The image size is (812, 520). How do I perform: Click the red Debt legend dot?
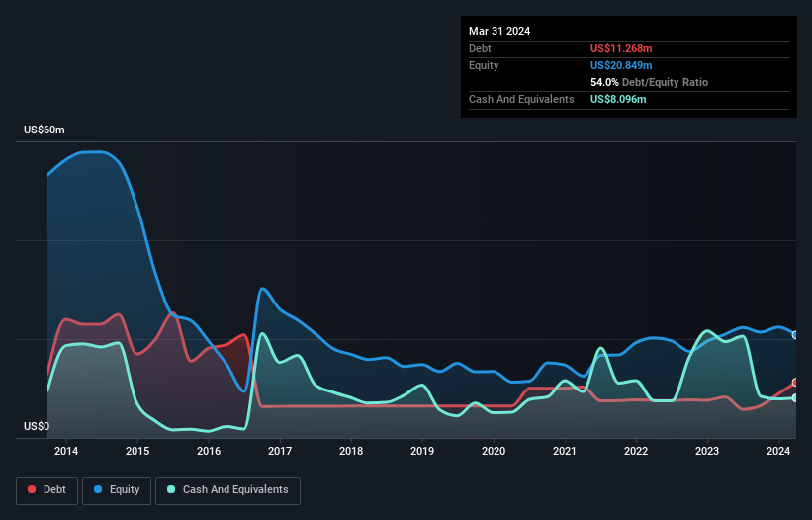tap(32, 489)
